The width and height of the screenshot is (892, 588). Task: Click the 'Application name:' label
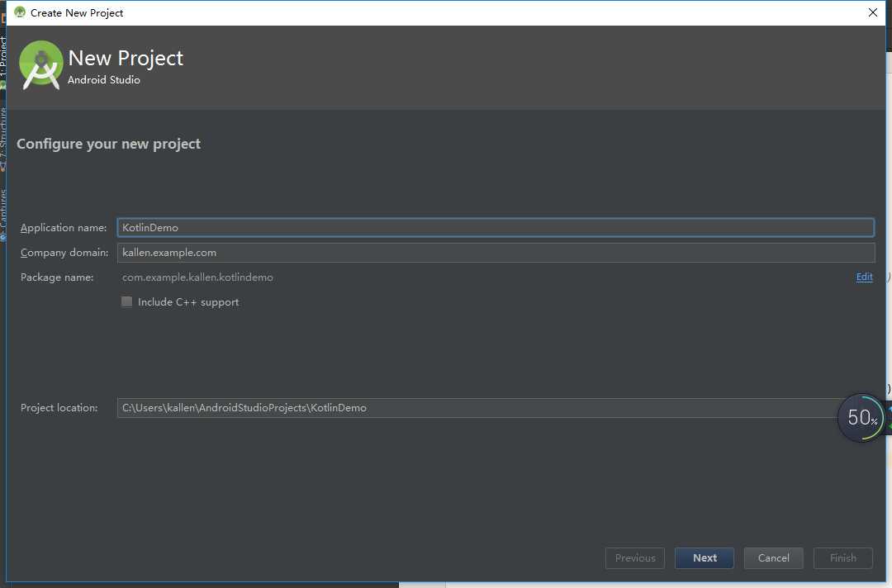[64, 227]
